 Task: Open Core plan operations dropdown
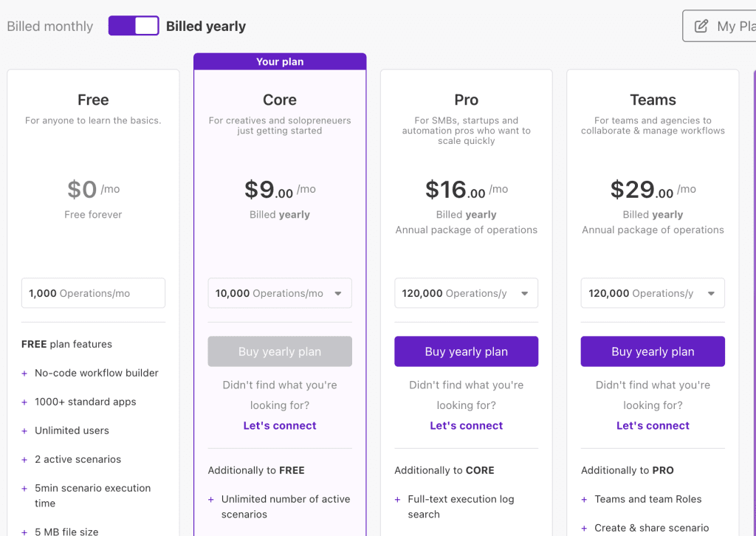[280, 293]
